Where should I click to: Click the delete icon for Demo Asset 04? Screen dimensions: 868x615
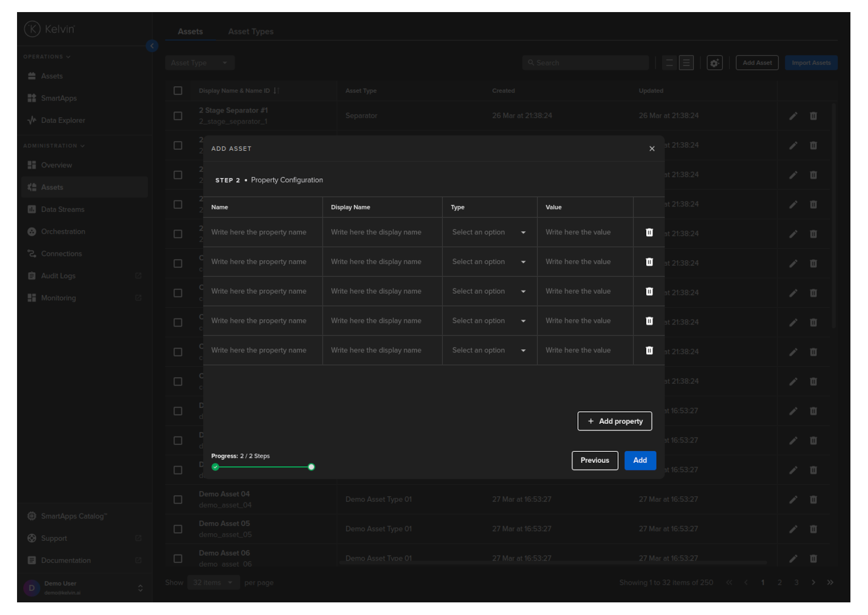point(813,500)
